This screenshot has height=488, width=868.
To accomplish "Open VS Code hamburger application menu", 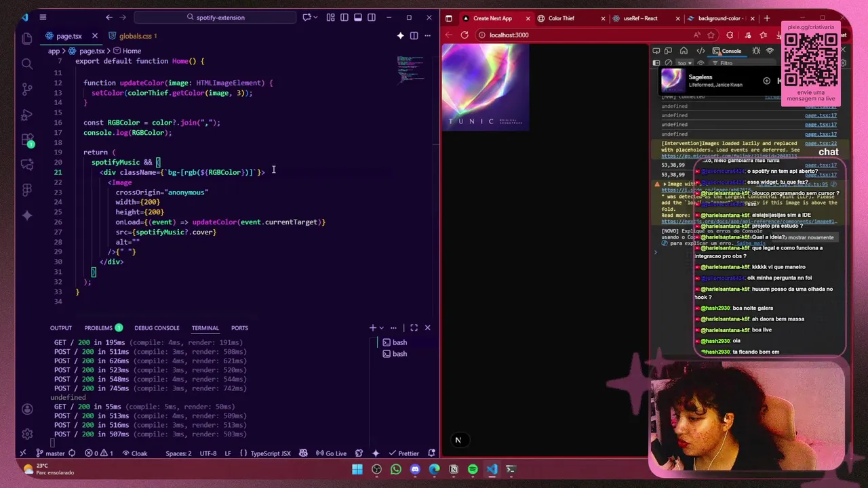I will (x=43, y=18).
